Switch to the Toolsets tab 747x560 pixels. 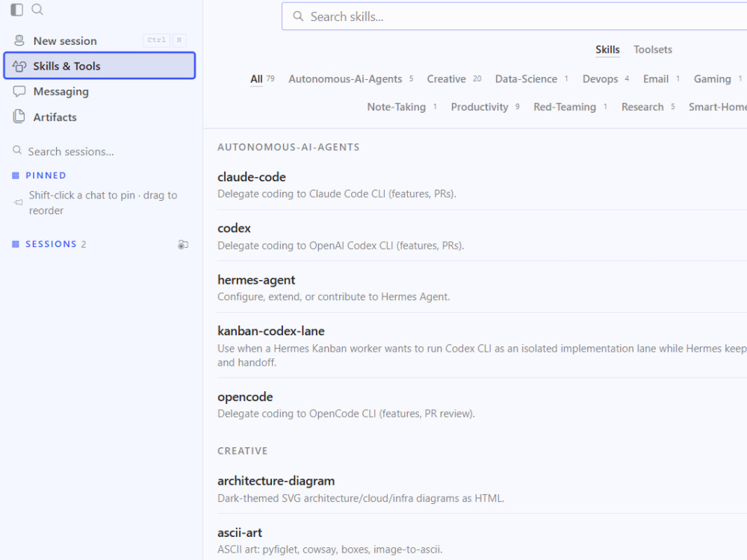click(x=653, y=49)
